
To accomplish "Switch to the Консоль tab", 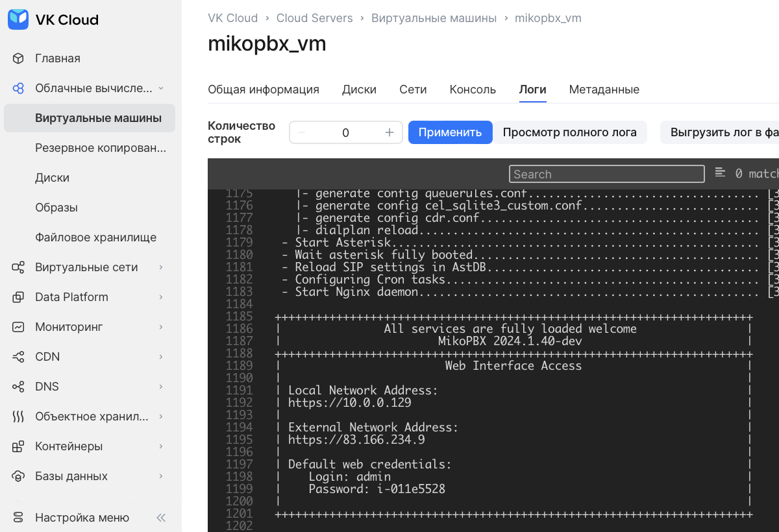I will point(473,90).
